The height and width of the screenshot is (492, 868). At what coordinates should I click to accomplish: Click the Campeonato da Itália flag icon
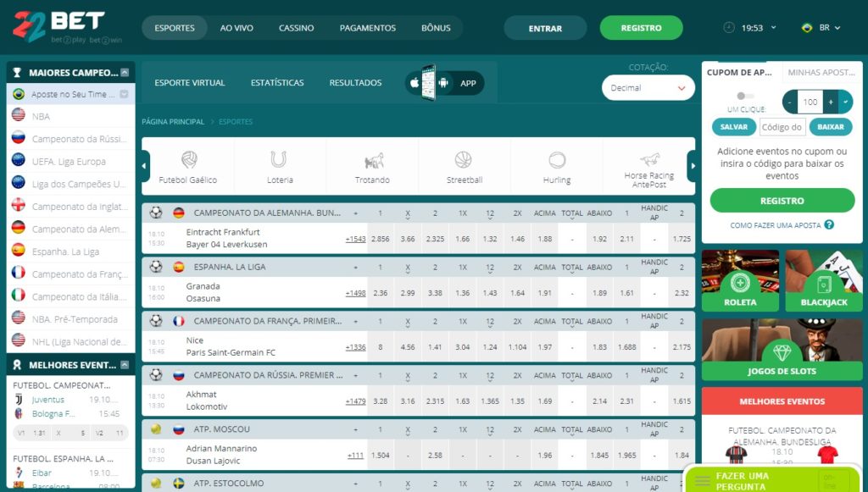pos(19,296)
